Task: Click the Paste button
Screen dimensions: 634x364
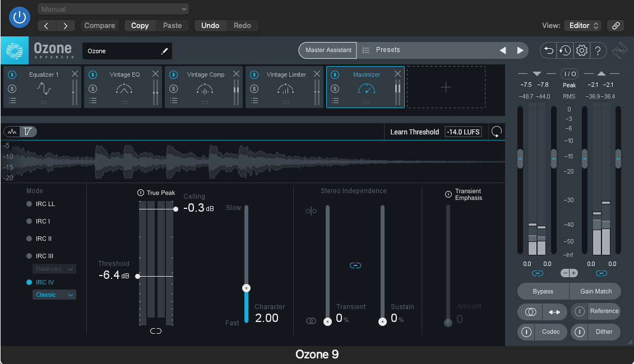Action: [x=172, y=25]
